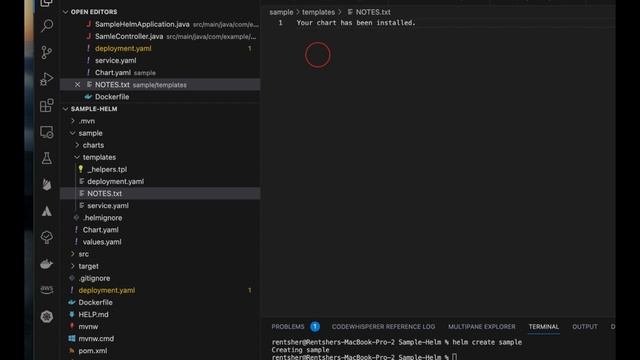Open the Extensions view
The width and height of the screenshot is (640, 360).
[x=47, y=105]
